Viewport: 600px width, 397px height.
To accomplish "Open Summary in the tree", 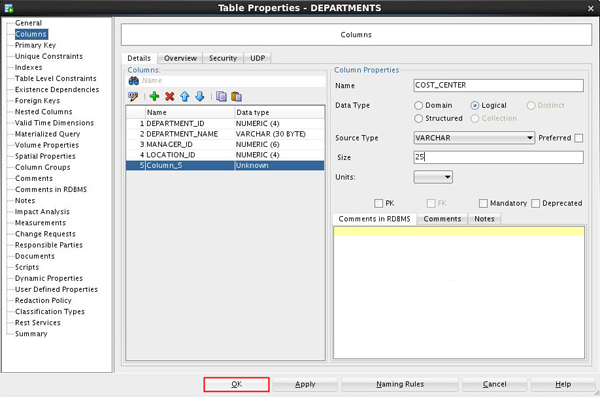I will 31,334.
